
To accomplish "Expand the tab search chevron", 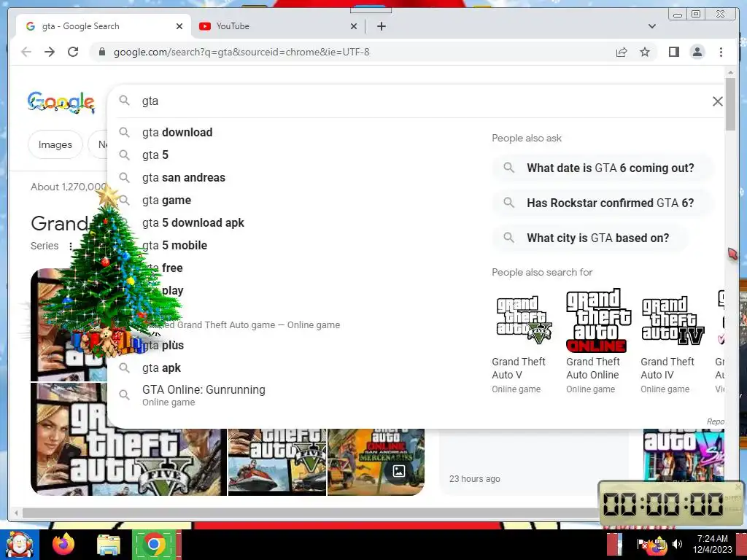I will click(x=651, y=26).
